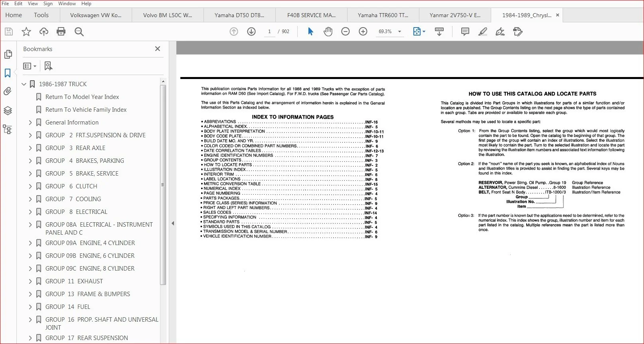The image size is (644, 344).
Task: Open the Sign document tool
Action: point(500,32)
